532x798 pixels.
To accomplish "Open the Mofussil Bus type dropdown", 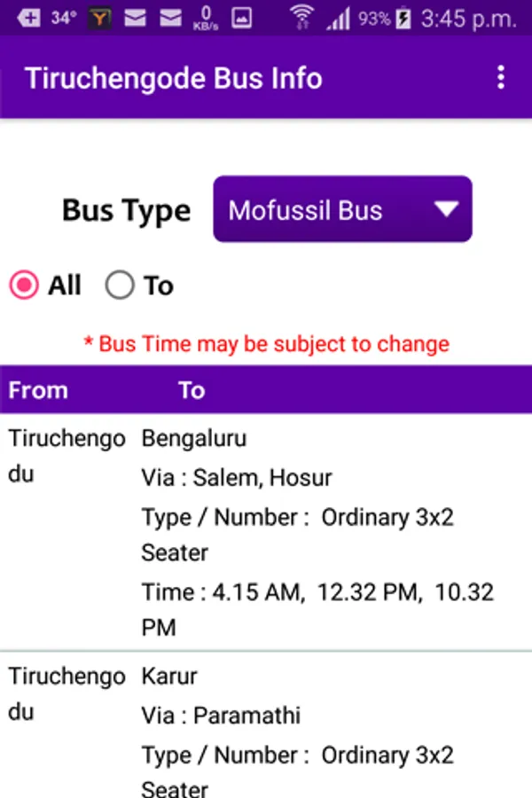I will (x=342, y=209).
